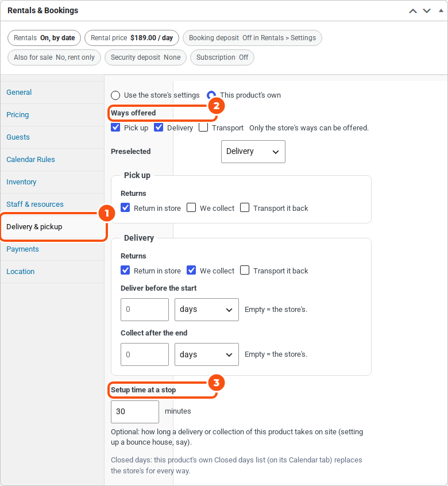Click the Security deposit None pill
The image size is (448, 486).
coord(146,57)
